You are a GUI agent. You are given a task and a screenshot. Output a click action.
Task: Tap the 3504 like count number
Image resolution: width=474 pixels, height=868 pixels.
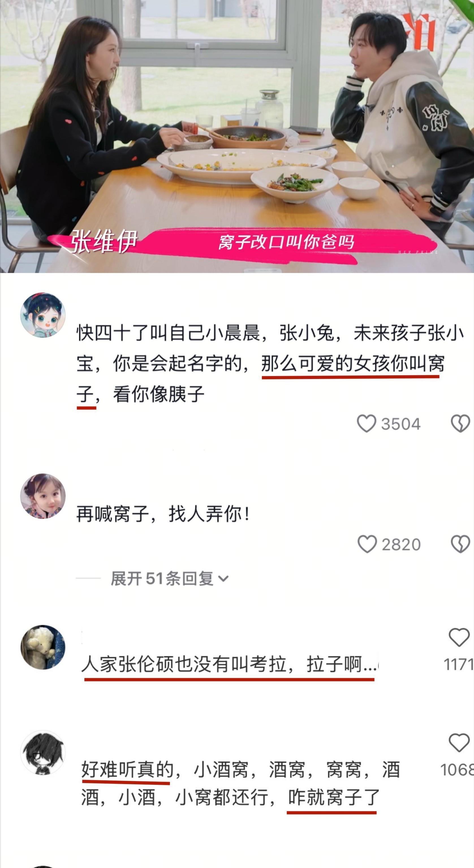coord(401,424)
